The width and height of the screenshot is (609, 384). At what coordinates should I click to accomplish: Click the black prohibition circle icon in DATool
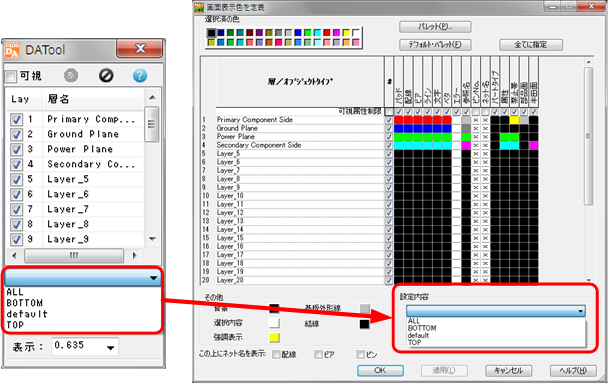coord(106,75)
